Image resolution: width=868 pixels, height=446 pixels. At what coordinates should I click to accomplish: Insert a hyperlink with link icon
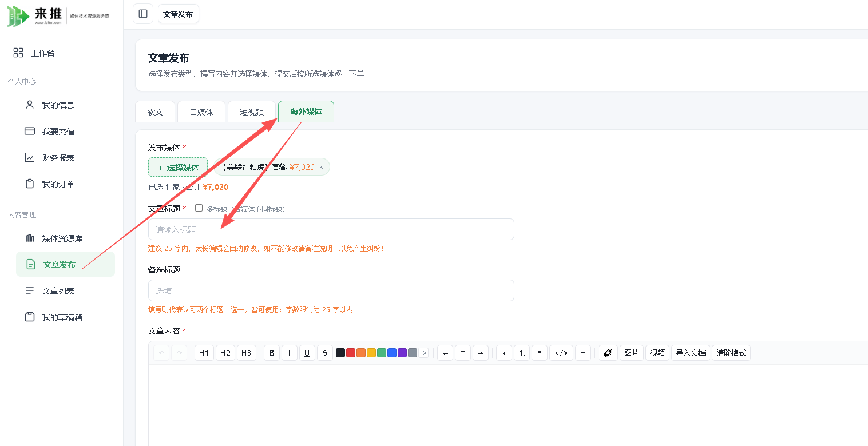point(608,353)
